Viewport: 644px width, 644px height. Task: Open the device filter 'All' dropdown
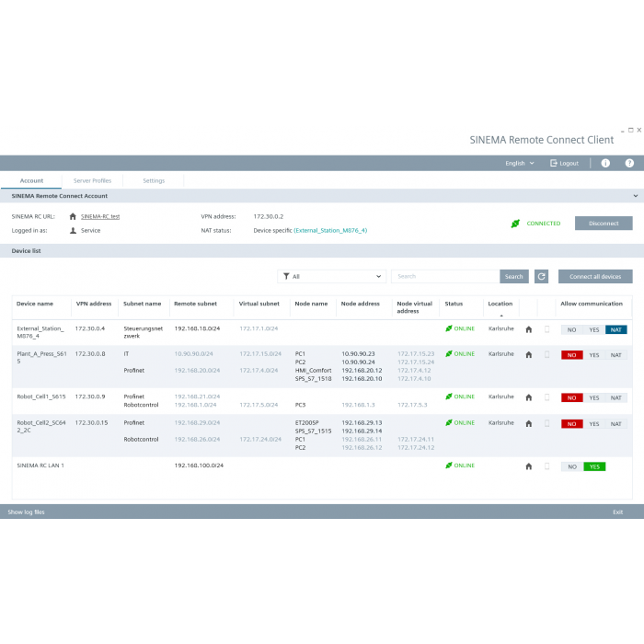tap(332, 276)
